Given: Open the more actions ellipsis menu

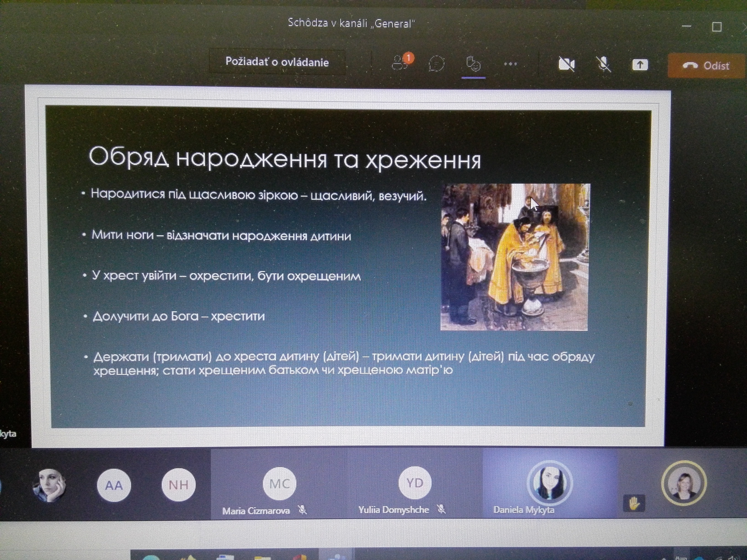Looking at the screenshot, I should pyautogui.click(x=510, y=64).
